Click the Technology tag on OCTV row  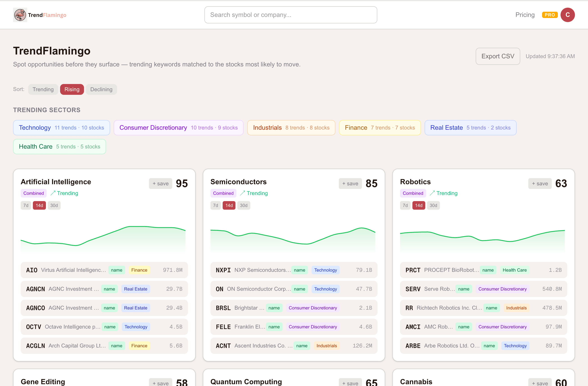tap(136, 327)
